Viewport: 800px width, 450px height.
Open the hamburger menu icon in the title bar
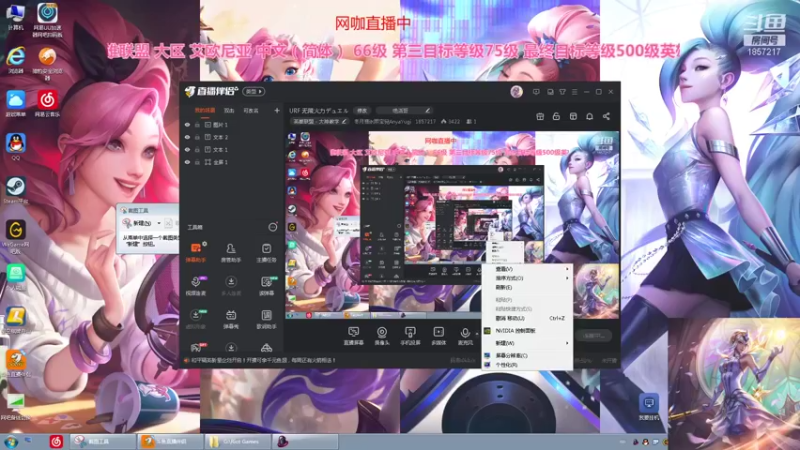coord(574,92)
